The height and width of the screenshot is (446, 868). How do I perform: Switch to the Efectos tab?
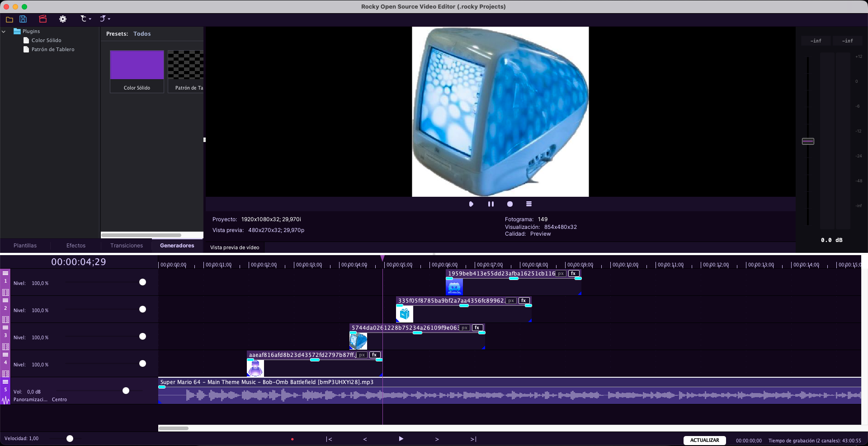75,245
